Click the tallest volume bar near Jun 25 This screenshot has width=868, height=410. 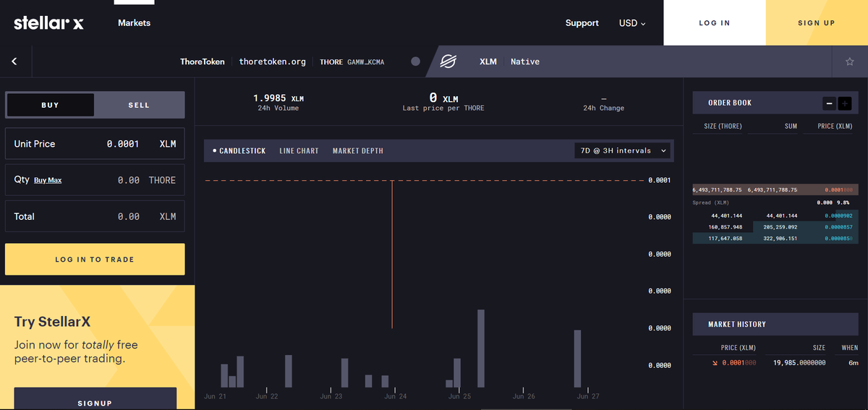click(481, 349)
